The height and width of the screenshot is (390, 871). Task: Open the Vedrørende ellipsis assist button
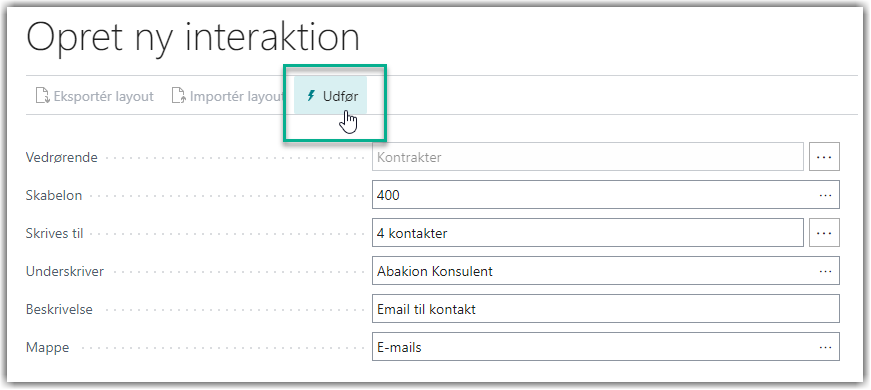[824, 157]
